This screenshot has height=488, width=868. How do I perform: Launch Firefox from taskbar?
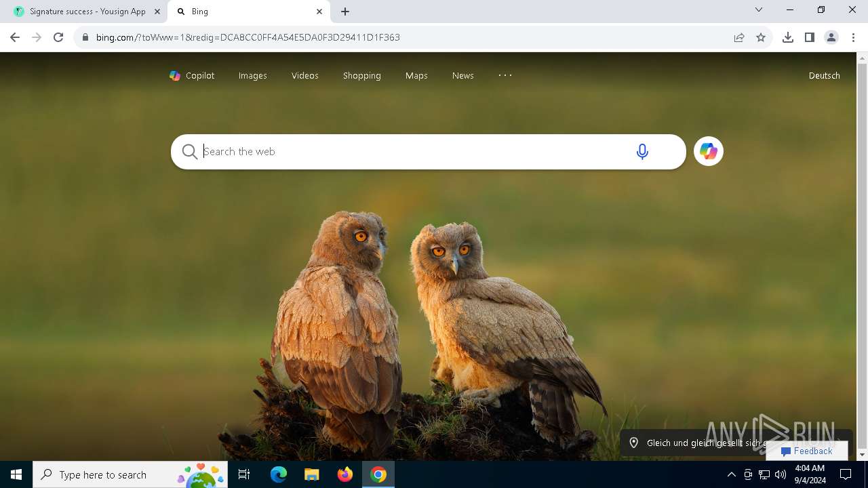[345, 474]
